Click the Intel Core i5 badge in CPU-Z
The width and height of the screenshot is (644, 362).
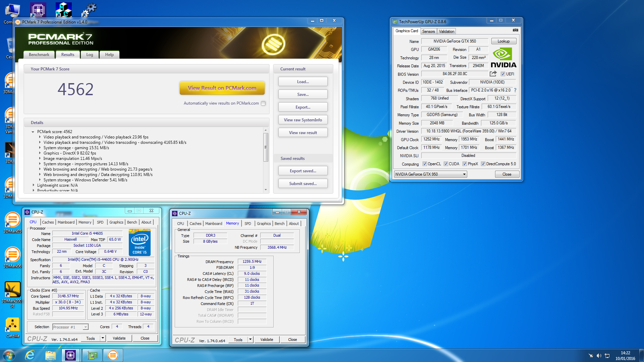click(x=140, y=242)
